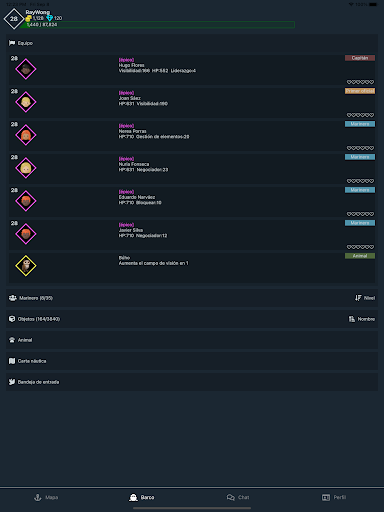Click the green experience progress bar
Viewport: 384px width, 512px height.
point(157,25)
